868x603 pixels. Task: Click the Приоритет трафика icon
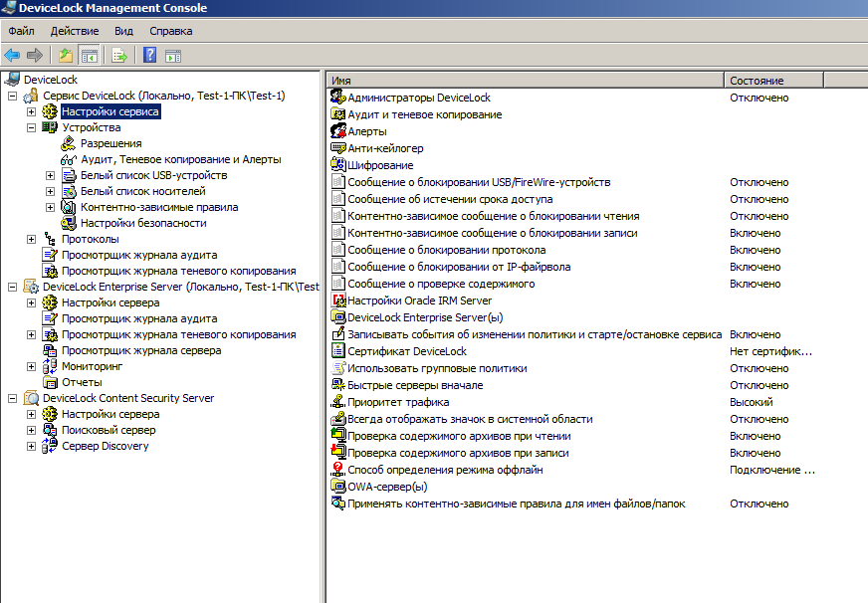337,402
